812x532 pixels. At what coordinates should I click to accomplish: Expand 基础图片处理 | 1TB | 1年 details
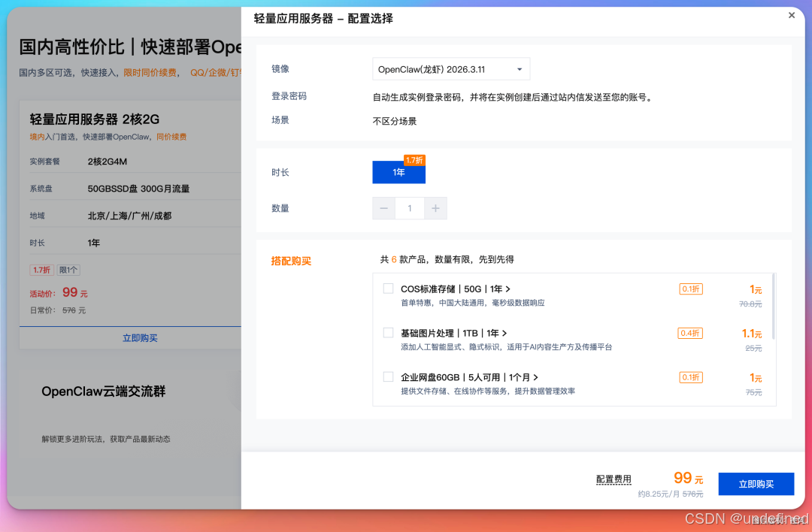coord(453,333)
